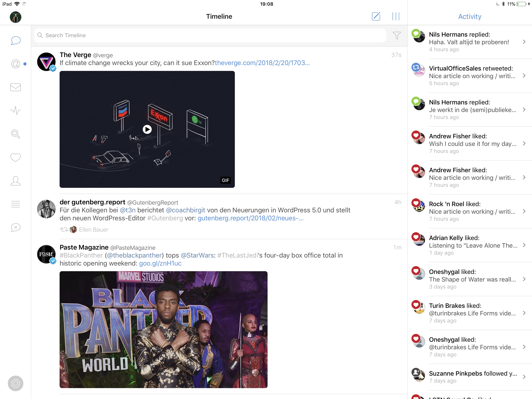Tap the Timeline title
Viewport: 532px width, 399px height.
pos(219,16)
